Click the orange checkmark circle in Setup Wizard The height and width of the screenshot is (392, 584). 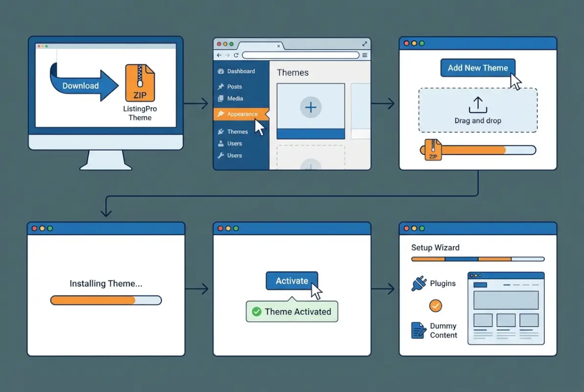click(x=436, y=306)
